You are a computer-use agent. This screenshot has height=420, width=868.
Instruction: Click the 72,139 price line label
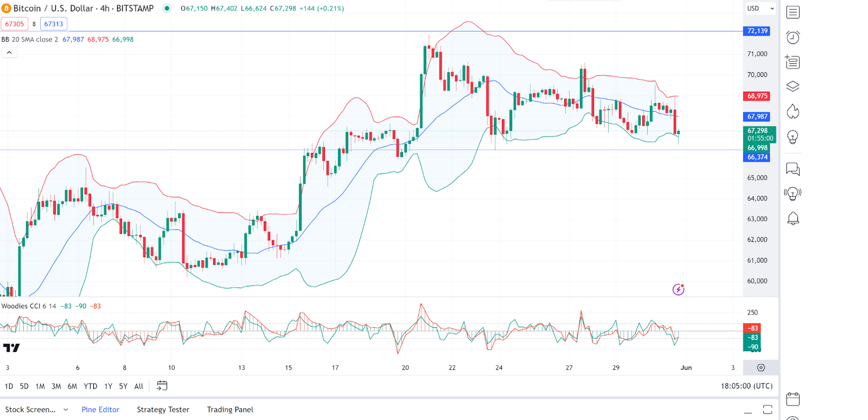(757, 31)
